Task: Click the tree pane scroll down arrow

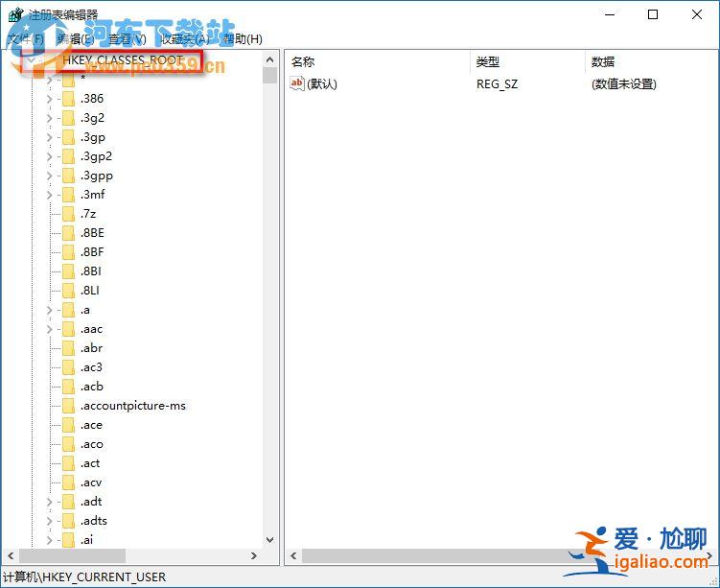Action: [270, 540]
